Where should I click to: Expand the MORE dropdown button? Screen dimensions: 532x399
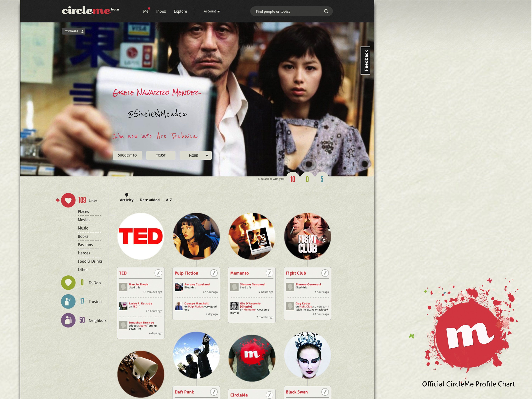point(196,155)
